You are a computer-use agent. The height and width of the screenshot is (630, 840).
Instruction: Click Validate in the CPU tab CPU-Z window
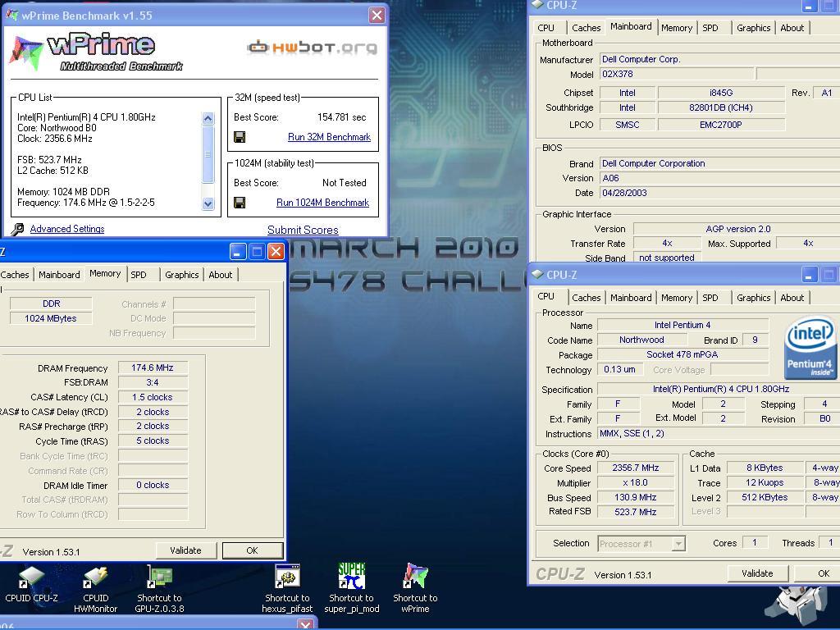pyautogui.click(x=757, y=573)
